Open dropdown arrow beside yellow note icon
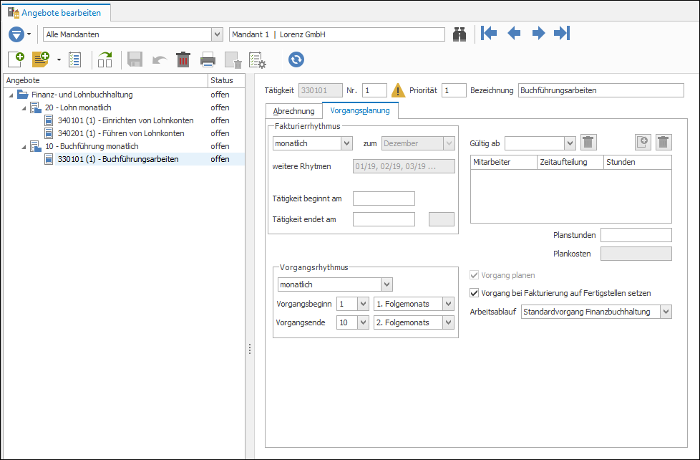This screenshot has width=700, height=460. point(58,60)
